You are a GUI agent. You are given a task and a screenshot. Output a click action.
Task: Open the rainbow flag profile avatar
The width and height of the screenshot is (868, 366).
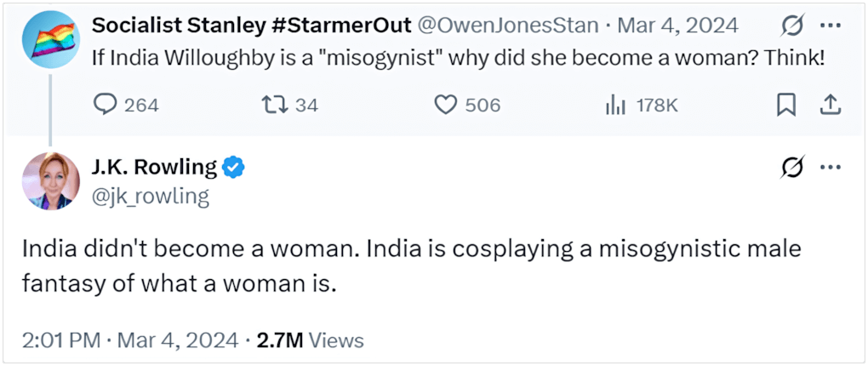coord(49,39)
